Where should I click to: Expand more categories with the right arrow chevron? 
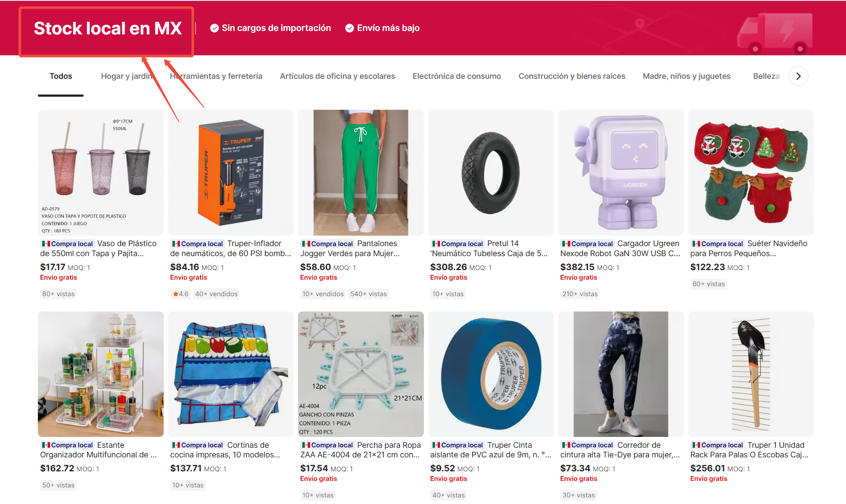(x=799, y=76)
